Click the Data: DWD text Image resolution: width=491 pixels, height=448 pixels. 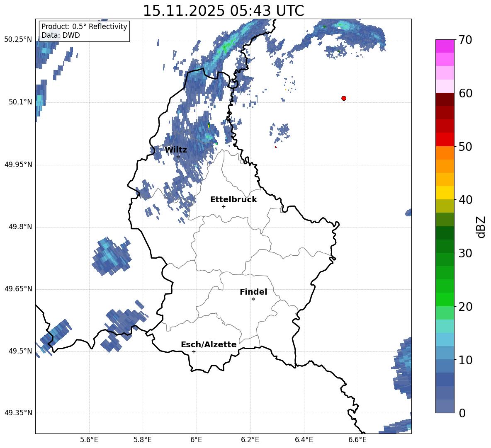point(61,35)
